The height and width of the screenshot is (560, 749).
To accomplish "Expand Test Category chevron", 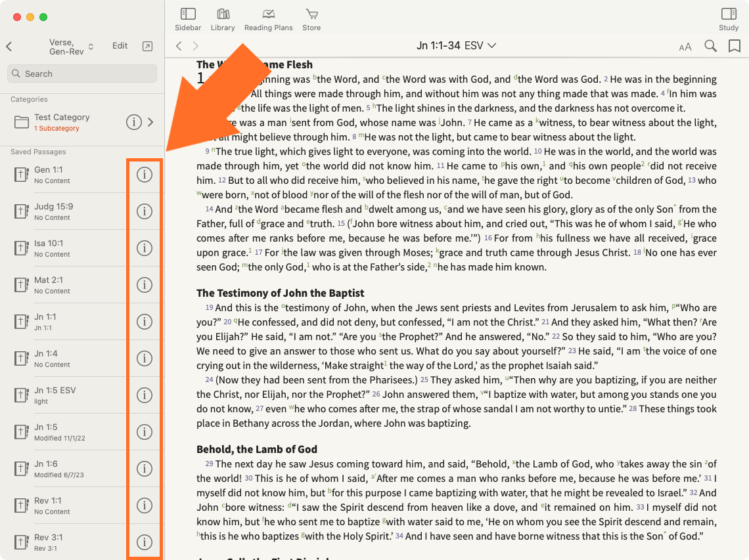I will pyautogui.click(x=151, y=122).
